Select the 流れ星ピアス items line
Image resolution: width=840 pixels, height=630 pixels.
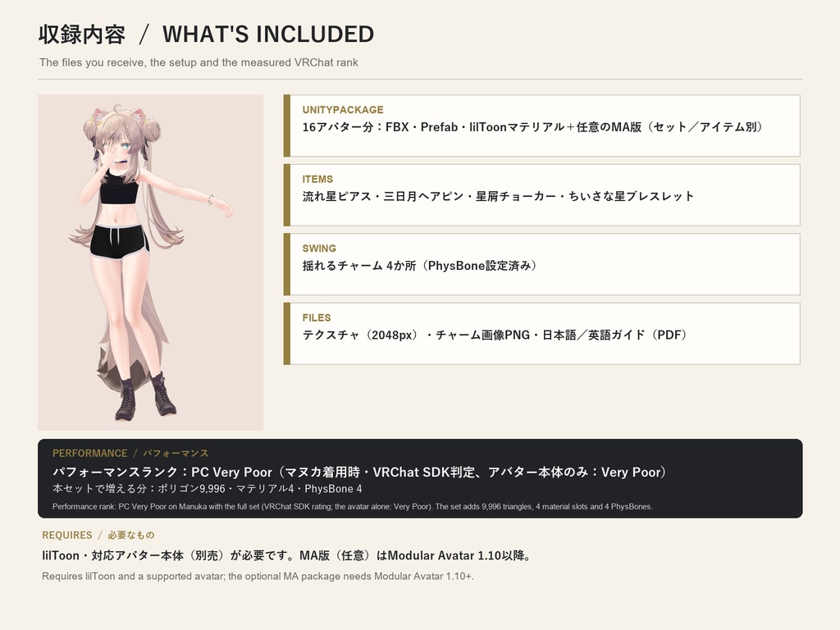pyautogui.click(x=498, y=196)
